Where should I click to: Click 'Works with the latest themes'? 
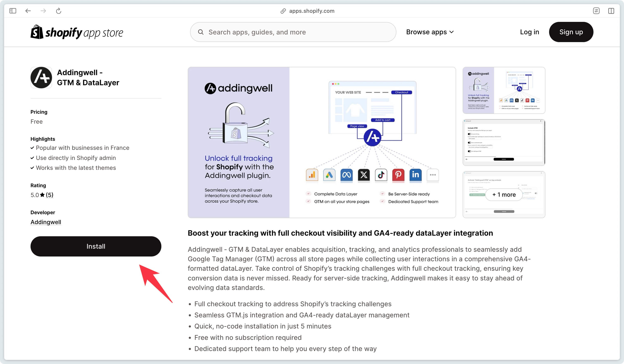coord(76,168)
